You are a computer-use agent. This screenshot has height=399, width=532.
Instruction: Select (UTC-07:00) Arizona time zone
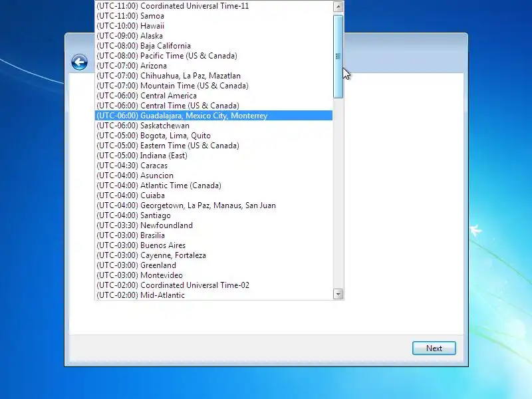pyautogui.click(x=213, y=66)
